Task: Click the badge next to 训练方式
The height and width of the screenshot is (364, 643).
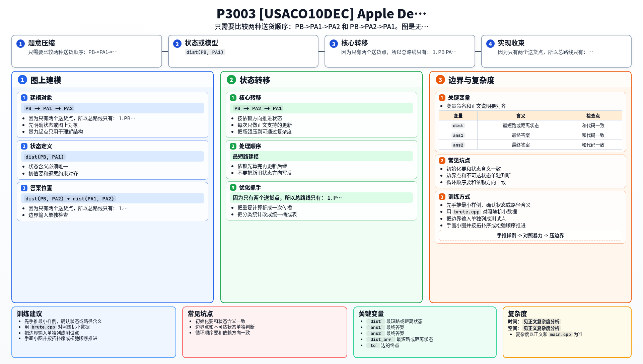Action: tap(442, 197)
